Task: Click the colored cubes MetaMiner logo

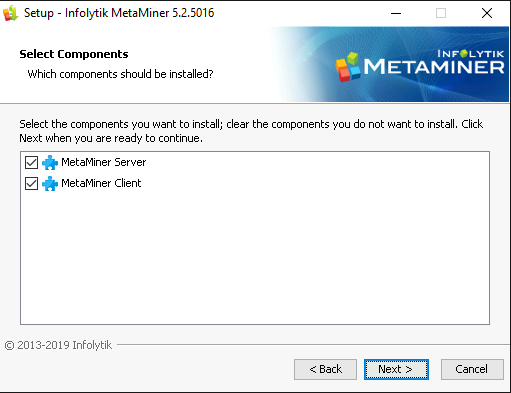Action: pos(348,67)
